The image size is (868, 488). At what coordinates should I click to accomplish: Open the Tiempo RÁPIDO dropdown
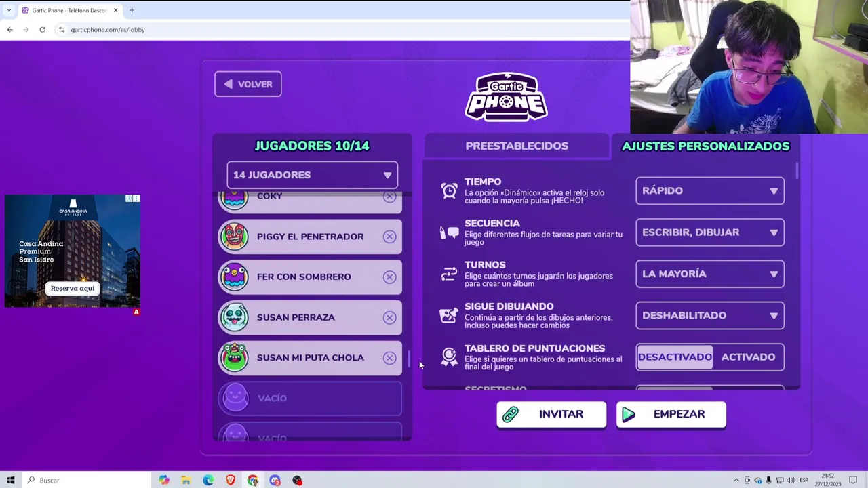(x=710, y=191)
